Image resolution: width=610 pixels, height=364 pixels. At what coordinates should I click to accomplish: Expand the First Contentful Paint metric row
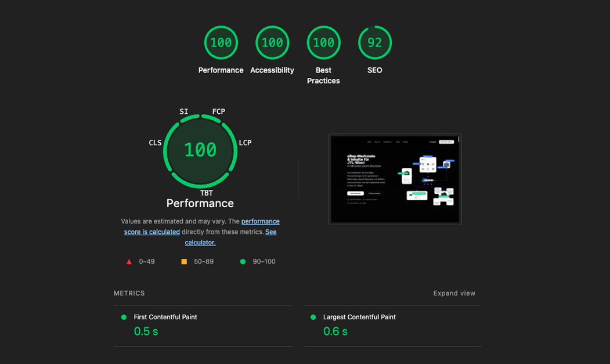point(165,317)
